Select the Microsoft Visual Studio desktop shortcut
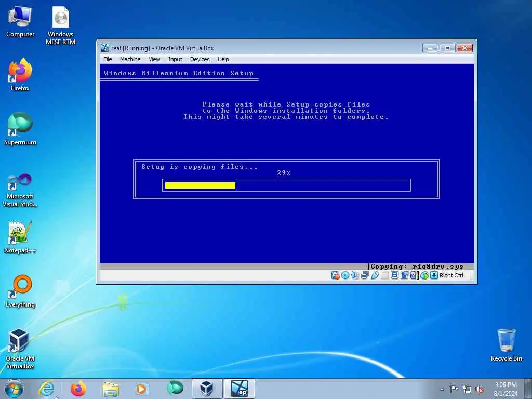Viewport: 532px width, 399px height. tap(20, 190)
